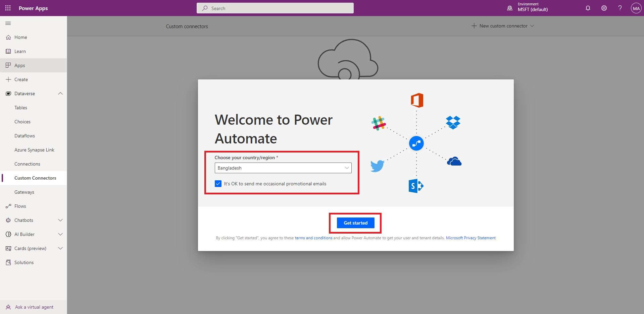644x314 pixels.
Task: Expand the Cards (preview) chevron
Action: pos(60,248)
